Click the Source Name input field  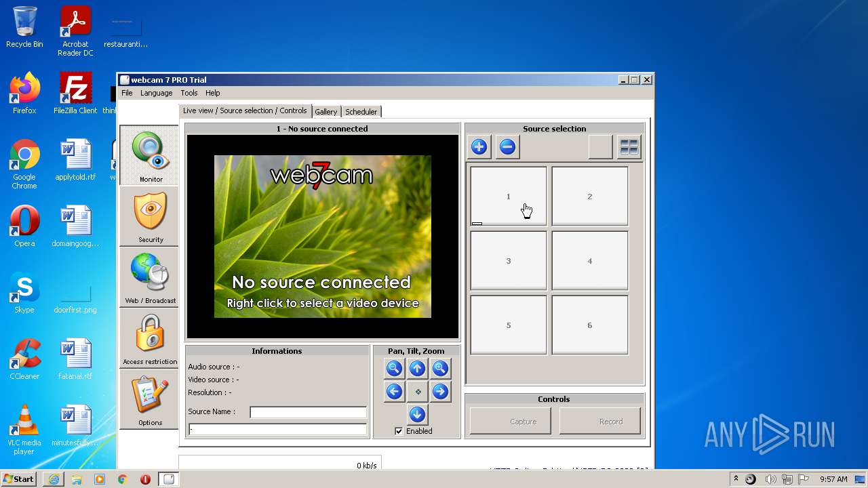tap(309, 412)
